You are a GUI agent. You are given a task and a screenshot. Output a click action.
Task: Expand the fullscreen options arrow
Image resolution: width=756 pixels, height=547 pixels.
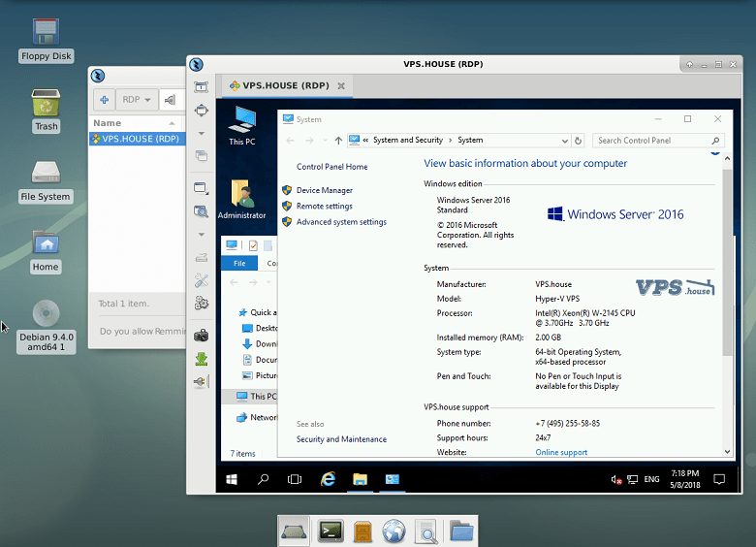click(x=202, y=133)
